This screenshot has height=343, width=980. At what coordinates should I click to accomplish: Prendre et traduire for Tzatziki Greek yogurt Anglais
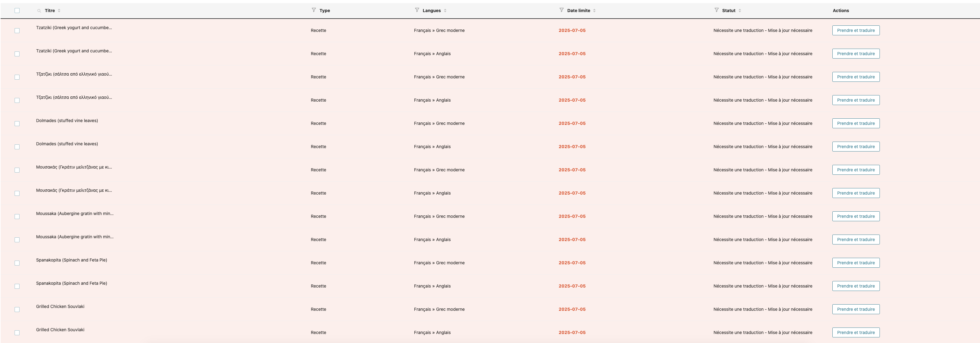(856, 54)
